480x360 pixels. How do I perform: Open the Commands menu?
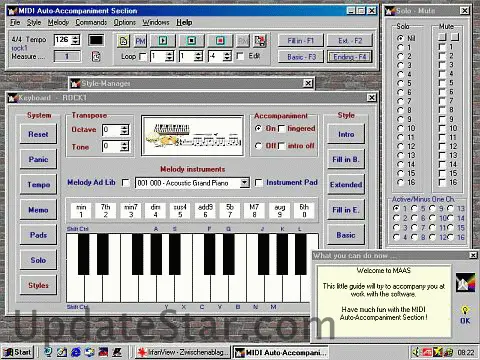pos(91,22)
